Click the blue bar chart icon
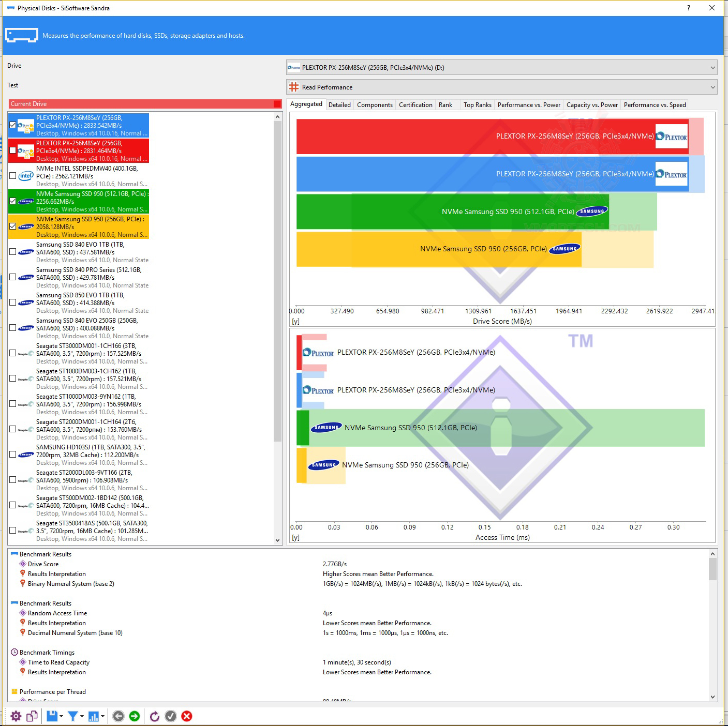This screenshot has width=728, height=726. click(94, 716)
